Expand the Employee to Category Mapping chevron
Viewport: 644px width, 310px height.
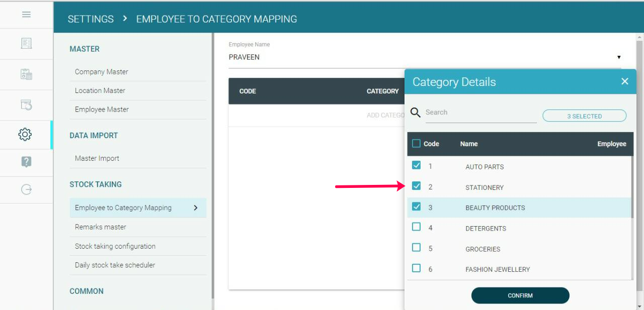click(x=196, y=208)
